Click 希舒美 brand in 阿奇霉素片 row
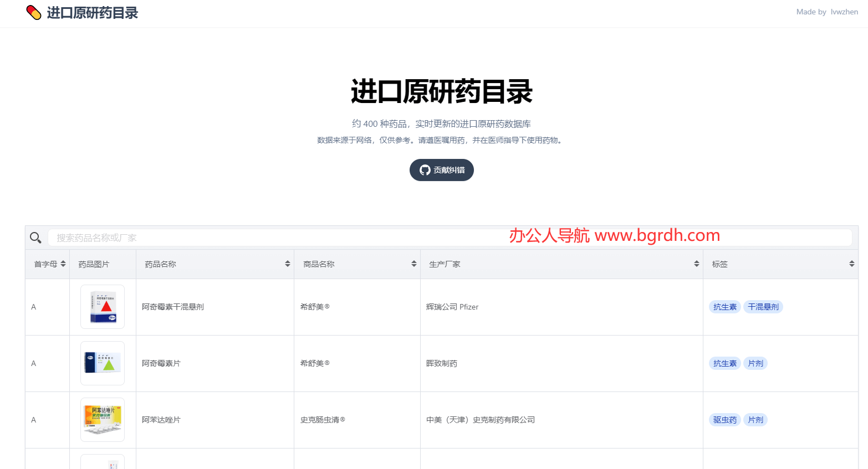The width and height of the screenshot is (868, 469). point(315,363)
